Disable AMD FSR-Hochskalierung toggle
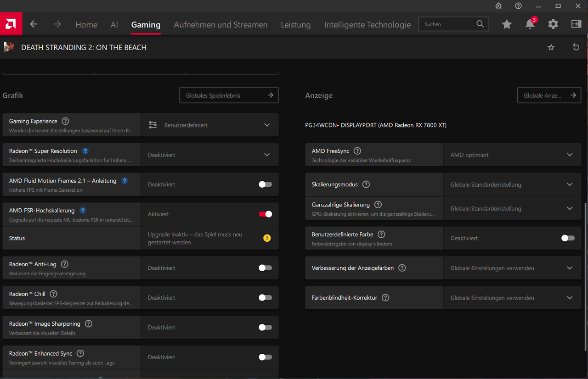Viewport: 588px width, 379px height. 265,214
